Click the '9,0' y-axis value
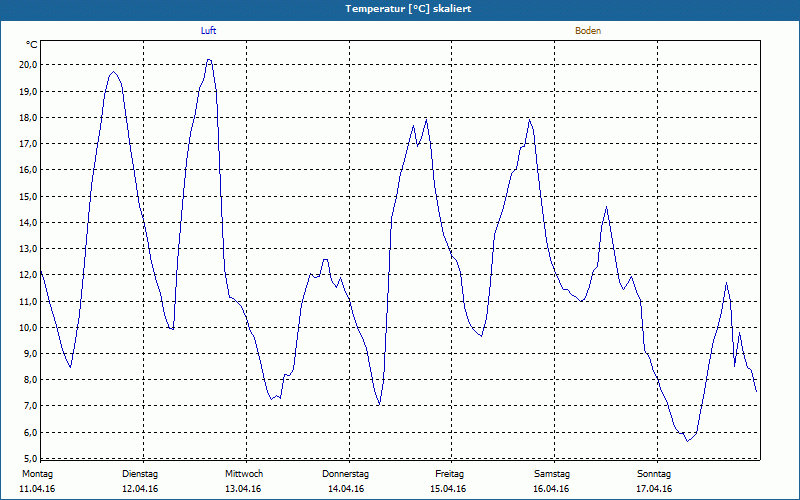This screenshot has width=800, height=500. (30, 354)
